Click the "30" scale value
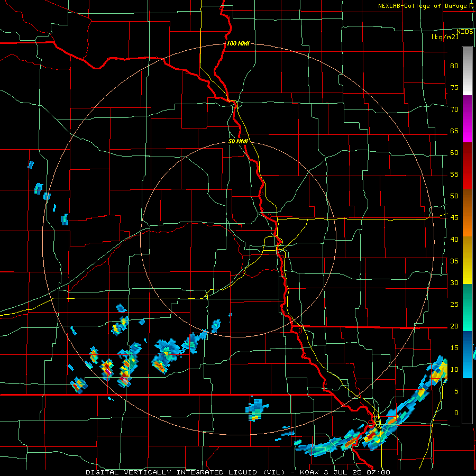Image resolution: width=476 pixels, height=476 pixels. coord(454,282)
